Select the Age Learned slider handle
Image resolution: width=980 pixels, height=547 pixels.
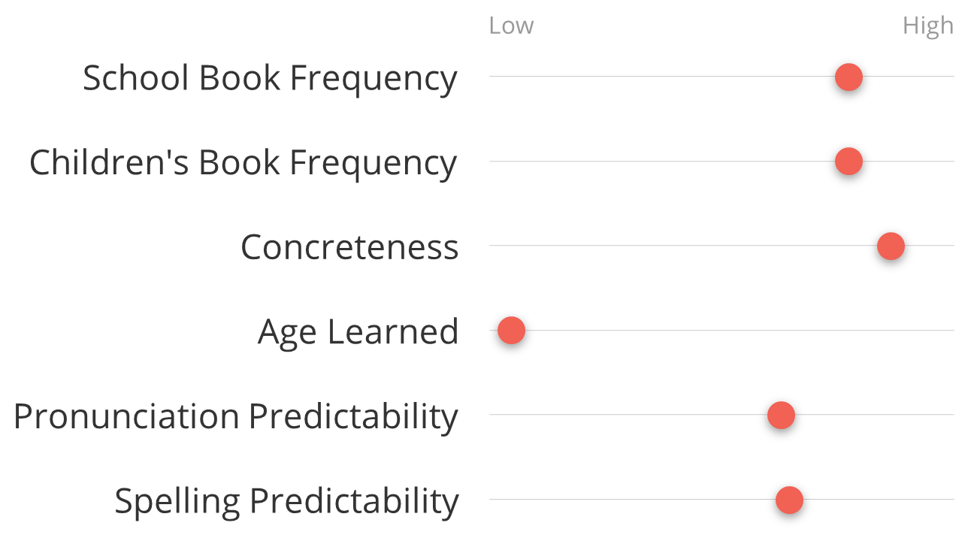coord(511,331)
